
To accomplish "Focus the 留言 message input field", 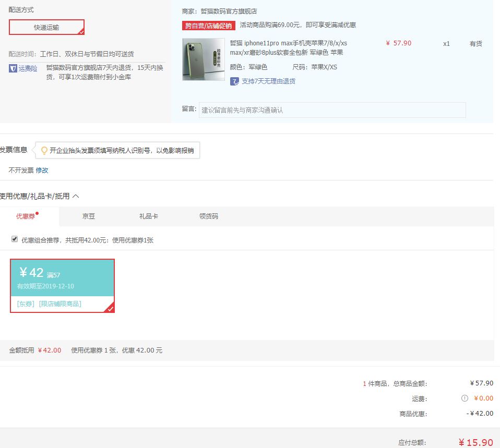I will (332, 110).
